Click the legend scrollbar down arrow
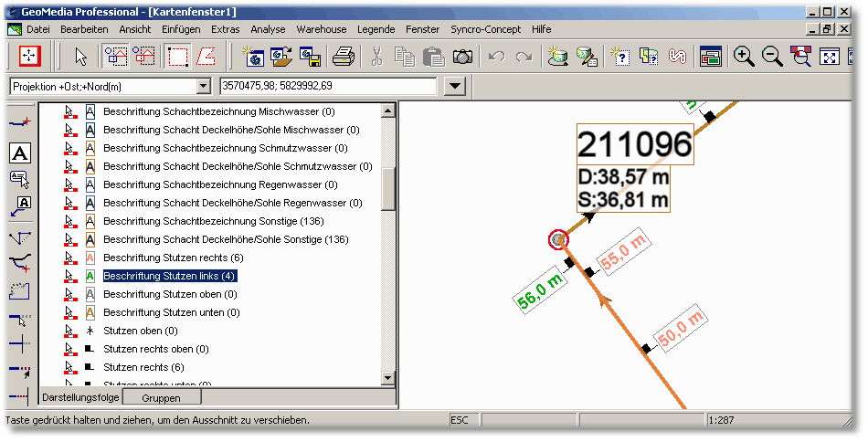The image size is (868, 442). coord(388,378)
